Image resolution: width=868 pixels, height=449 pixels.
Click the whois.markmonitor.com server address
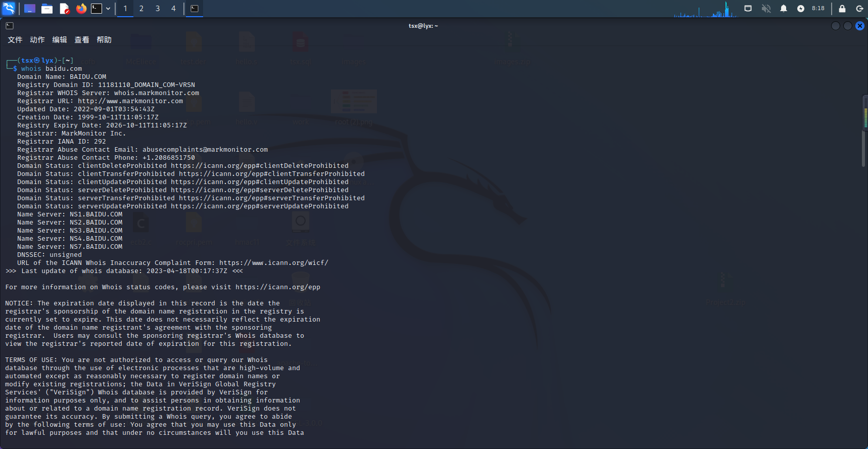point(157,93)
